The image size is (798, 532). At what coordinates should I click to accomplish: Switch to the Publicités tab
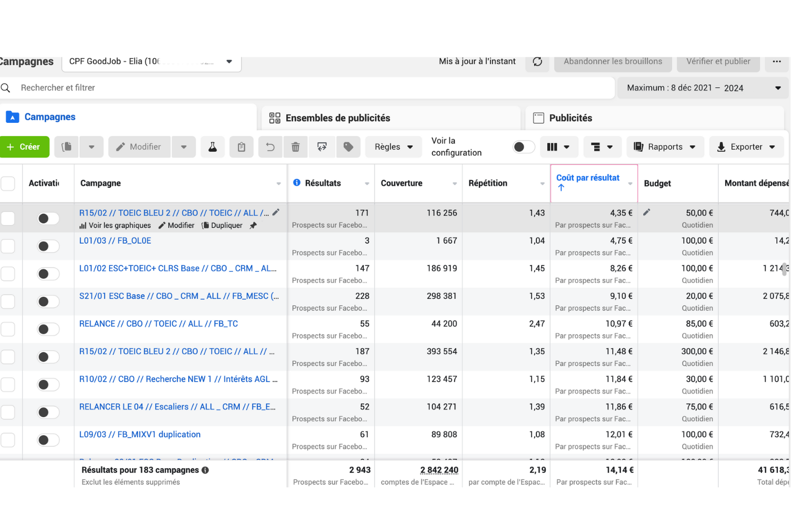point(570,118)
